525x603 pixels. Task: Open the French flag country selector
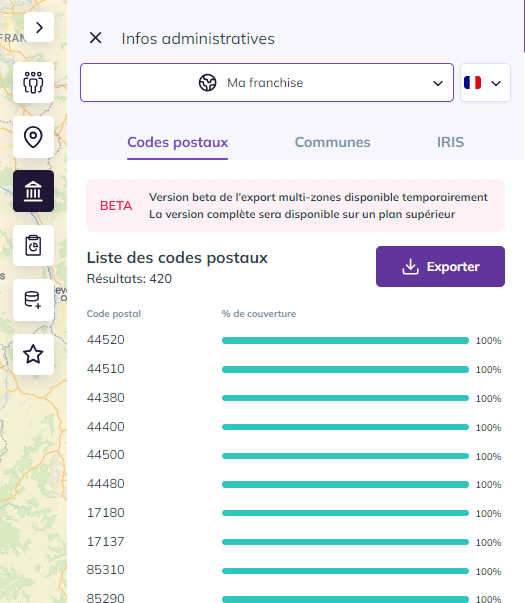tap(485, 83)
